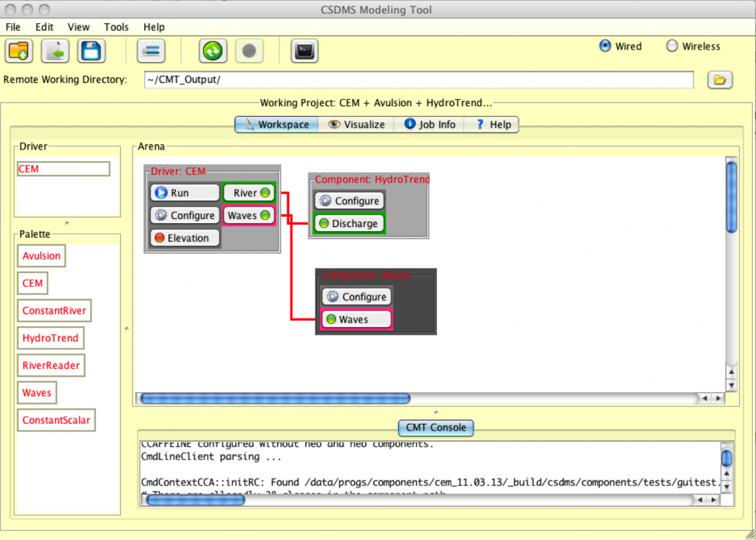This screenshot has height=540, width=756.
Task: Click the 'Component: HydroTrend' title text
Action: point(372,179)
